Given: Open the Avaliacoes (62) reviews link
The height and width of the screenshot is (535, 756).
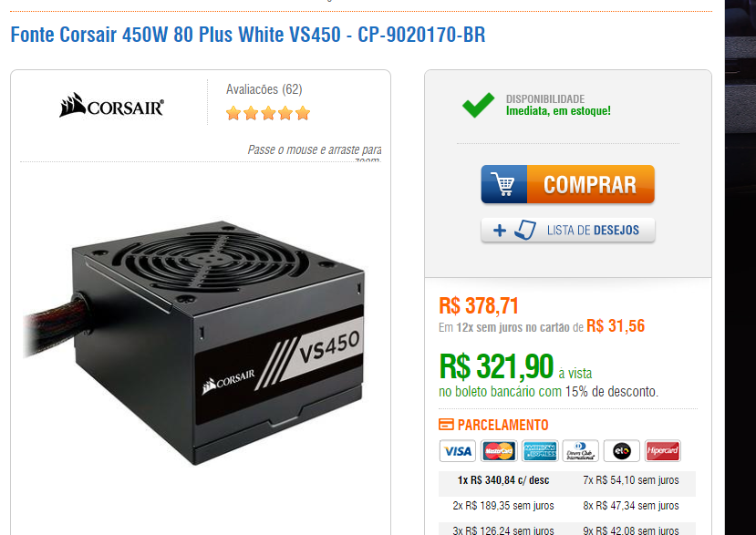Looking at the screenshot, I should pos(264,89).
